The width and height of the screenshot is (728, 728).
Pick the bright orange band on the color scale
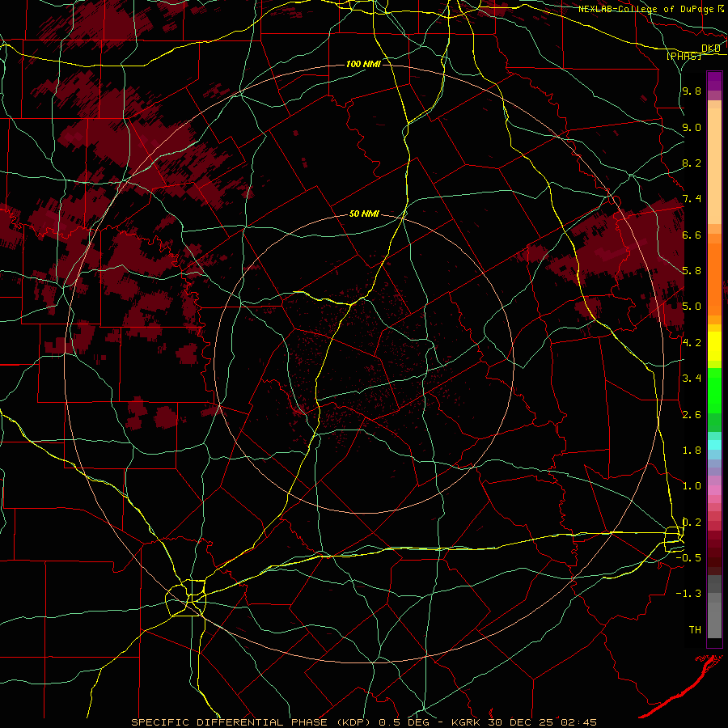pyautogui.click(x=714, y=279)
